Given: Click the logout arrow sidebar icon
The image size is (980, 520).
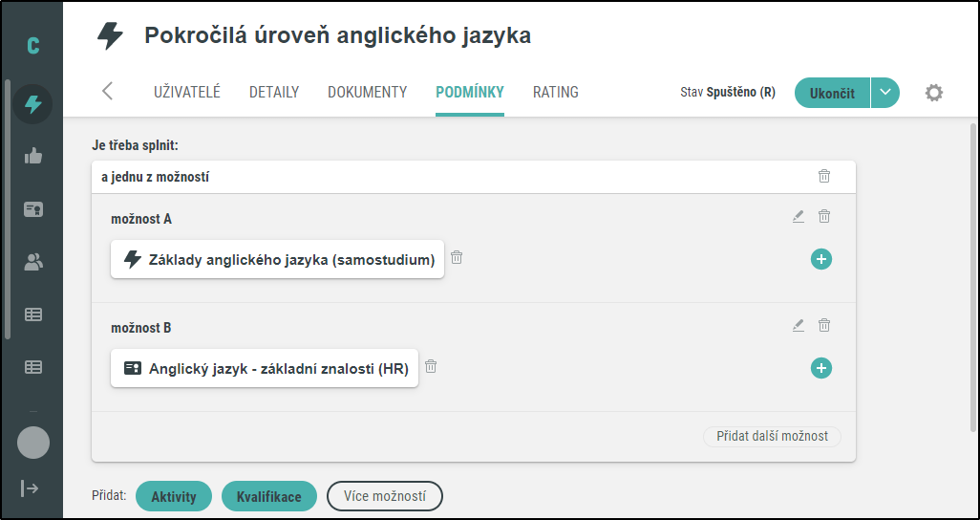Looking at the screenshot, I should tap(30, 488).
